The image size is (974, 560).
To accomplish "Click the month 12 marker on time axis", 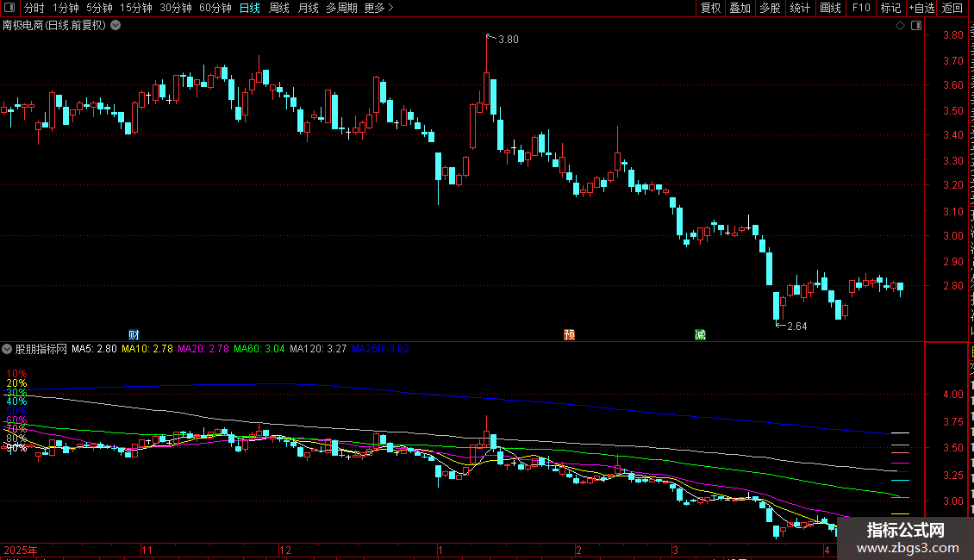I will (x=284, y=550).
